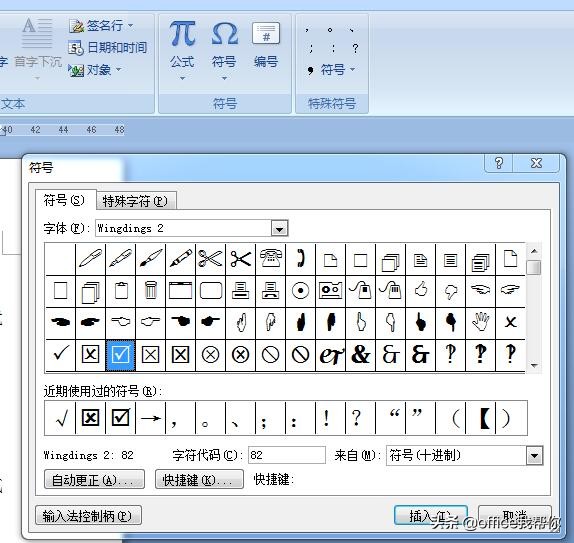This screenshot has width=574, height=543.
Task: Pick the open hand symbol
Action: [x=480, y=323]
